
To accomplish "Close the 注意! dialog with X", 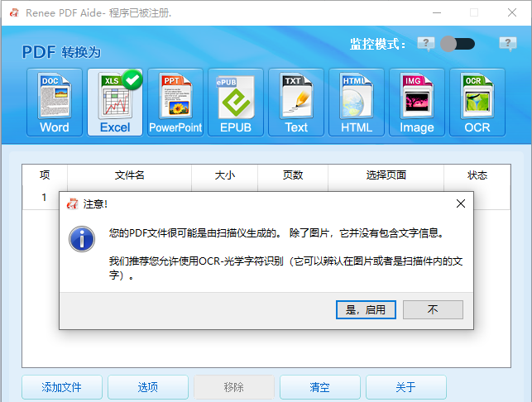I will pyautogui.click(x=461, y=203).
